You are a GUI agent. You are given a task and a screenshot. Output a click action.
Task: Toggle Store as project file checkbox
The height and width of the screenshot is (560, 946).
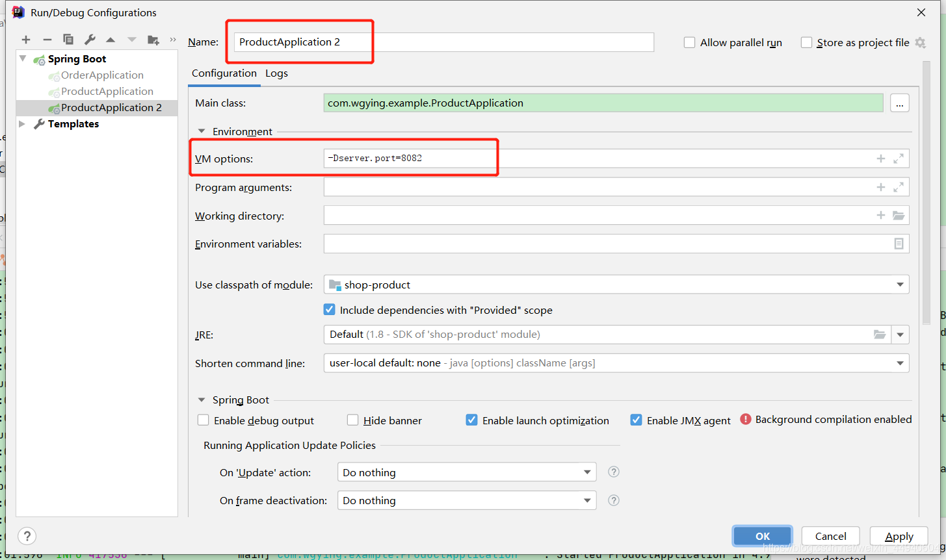point(806,42)
